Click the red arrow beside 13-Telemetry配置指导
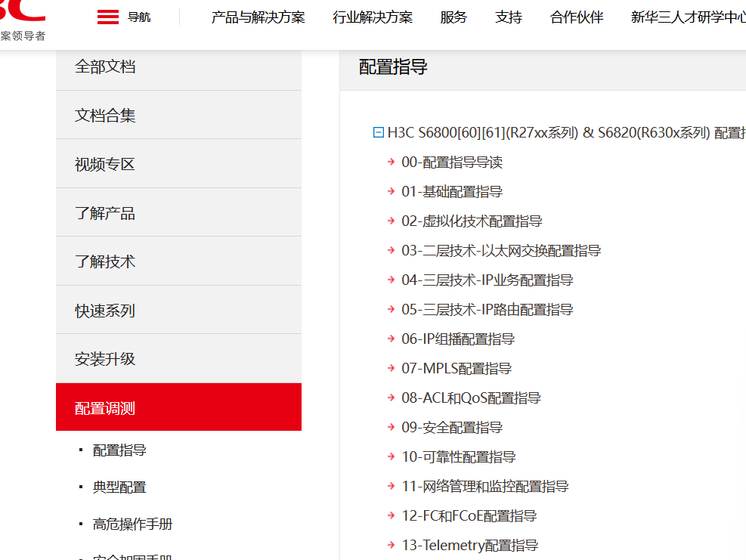Viewport: 746px width, 560px height. [x=391, y=545]
